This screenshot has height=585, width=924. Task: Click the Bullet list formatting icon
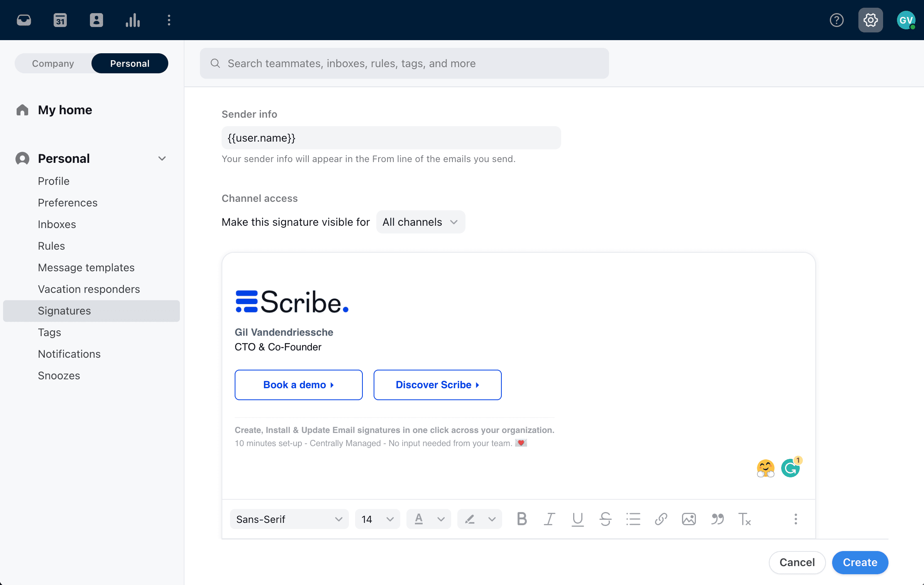click(633, 519)
